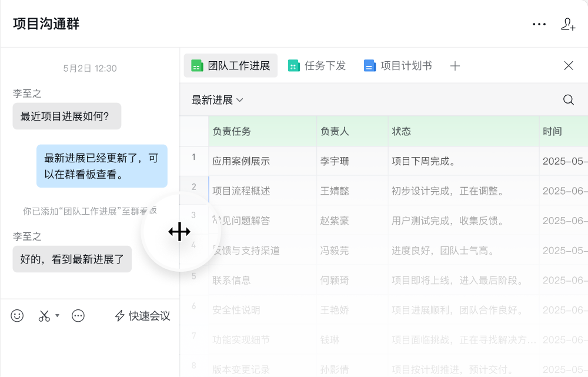This screenshot has height=377, width=588.
Task: Click the 状态 column header
Action: click(x=402, y=131)
